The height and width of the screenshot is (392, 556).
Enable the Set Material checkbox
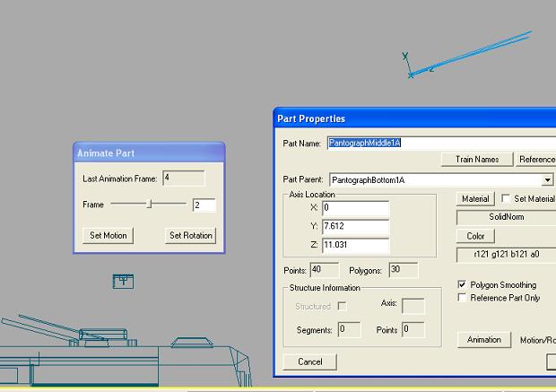point(507,199)
